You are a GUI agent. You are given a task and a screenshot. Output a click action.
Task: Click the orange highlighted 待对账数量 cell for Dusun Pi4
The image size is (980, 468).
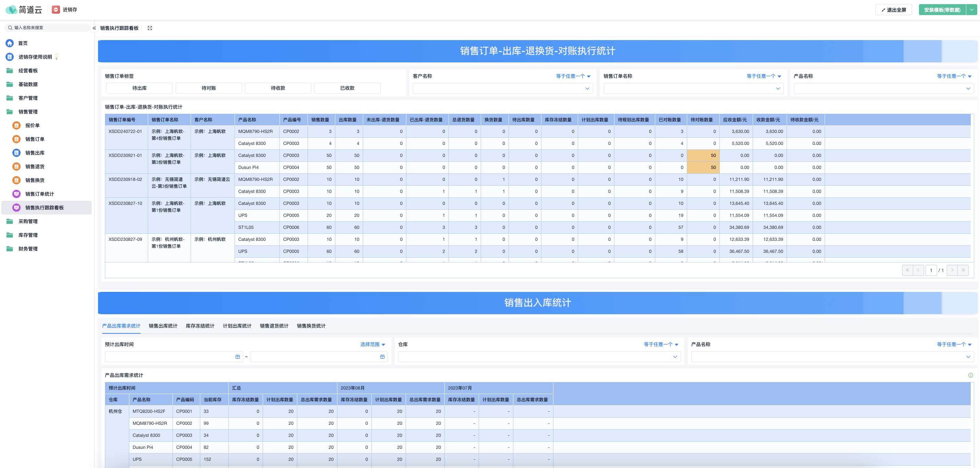[x=702, y=168]
